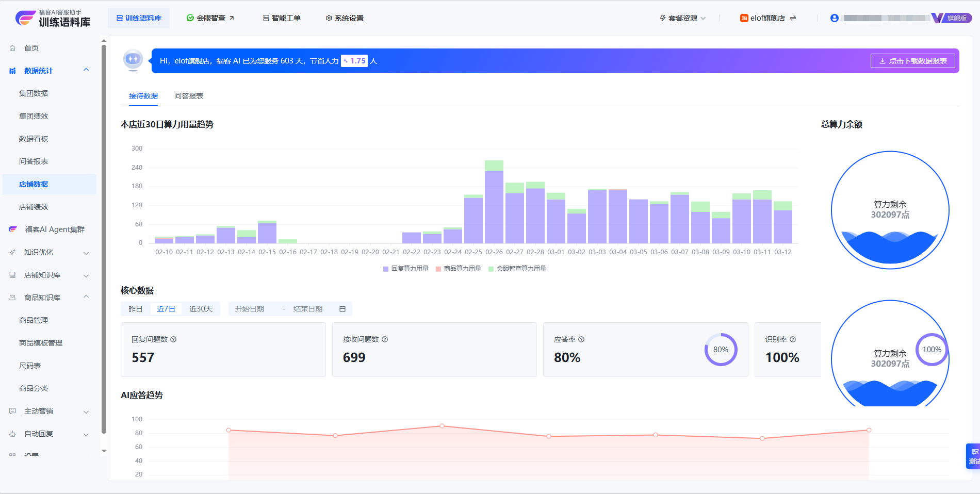Open 福客AI Agent集群 menu item

point(55,229)
